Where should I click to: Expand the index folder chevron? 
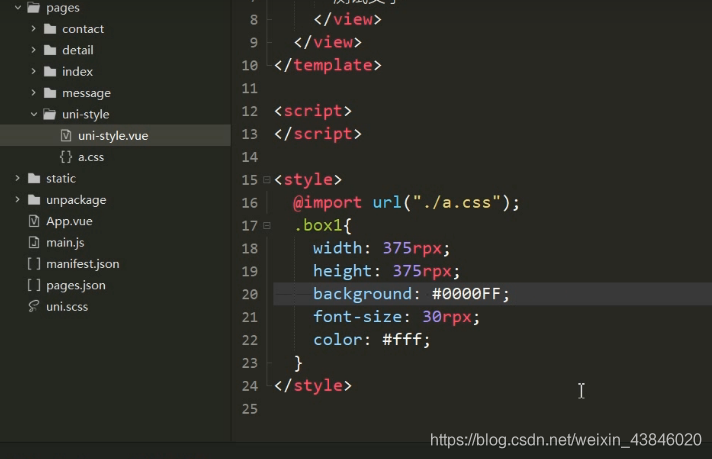pyautogui.click(x=33, y=71)
